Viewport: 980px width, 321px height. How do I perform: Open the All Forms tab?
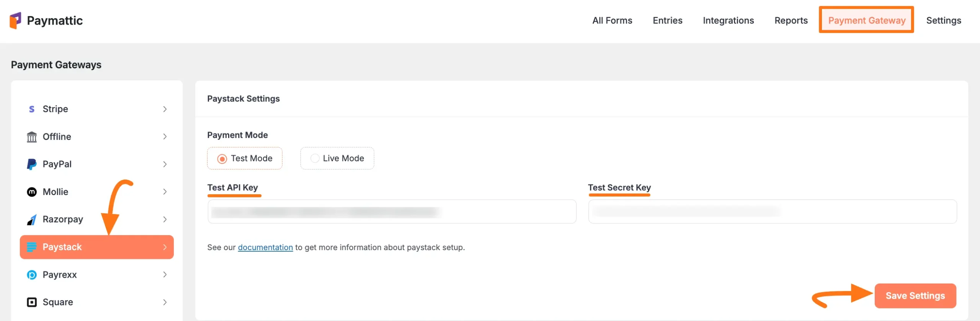pyautogui.click(x=612, y=20)
